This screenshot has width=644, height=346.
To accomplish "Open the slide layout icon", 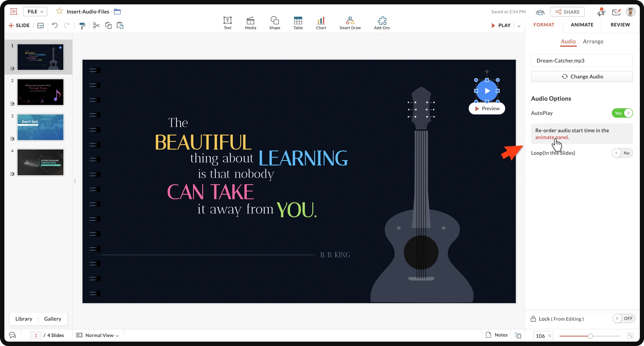I will 40,25.
